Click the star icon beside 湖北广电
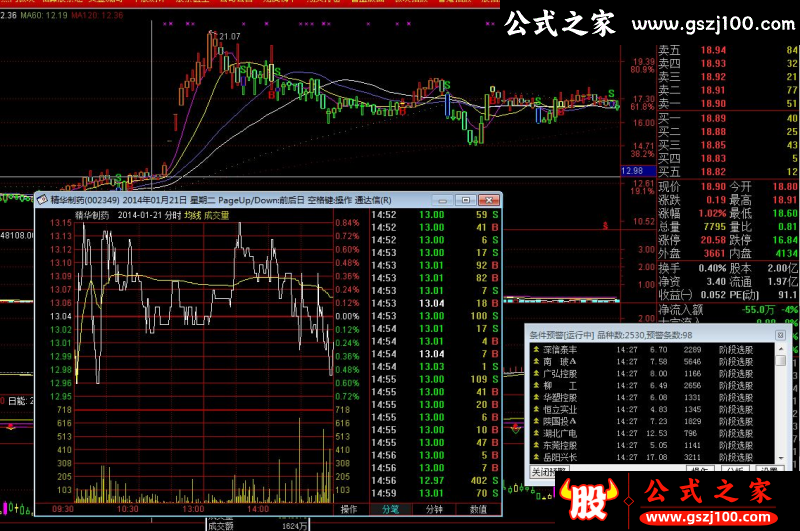This screenshot has height=531, width=800. 536,433
